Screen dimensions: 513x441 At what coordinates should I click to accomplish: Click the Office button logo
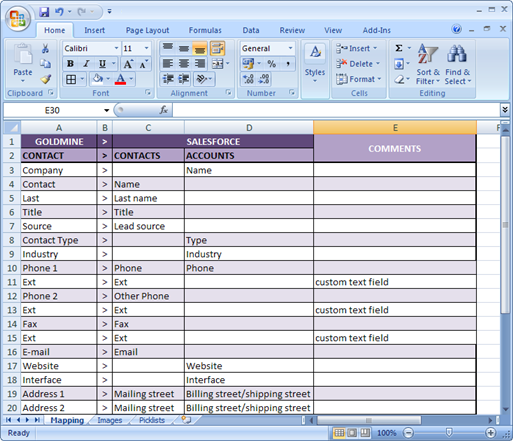18,18
